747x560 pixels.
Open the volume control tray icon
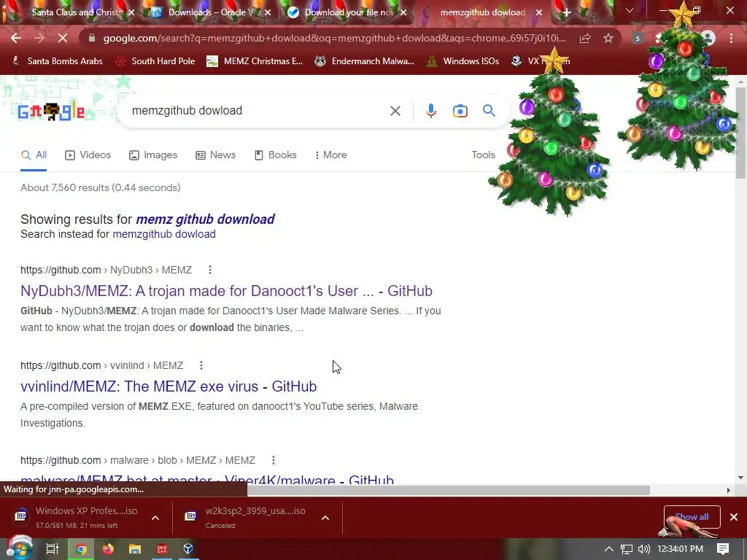click(643, 549)
